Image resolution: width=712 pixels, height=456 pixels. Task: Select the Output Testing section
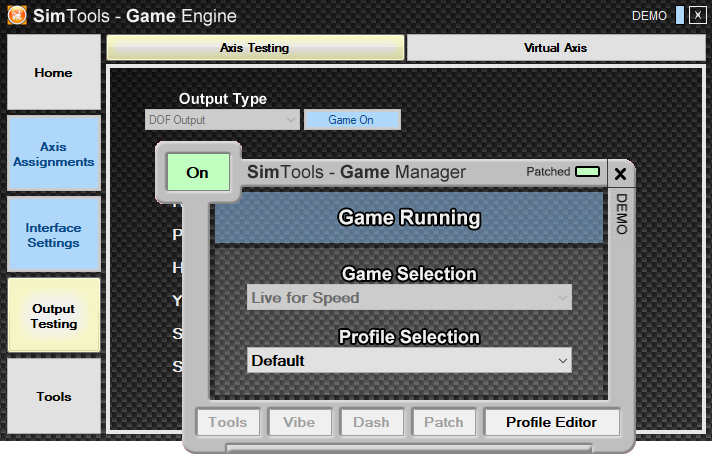(54, 315)
